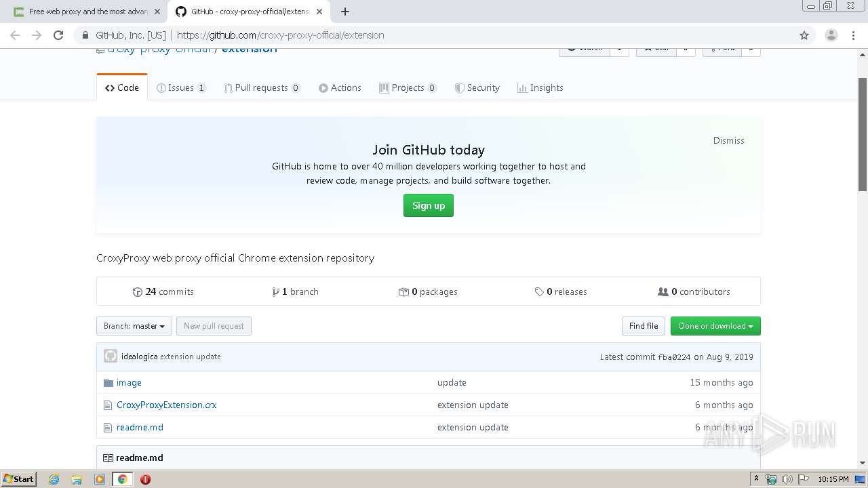Click the 10:15 PM taskbar clock
Viewport: 868px width, 488px height.
pos(833,479)
